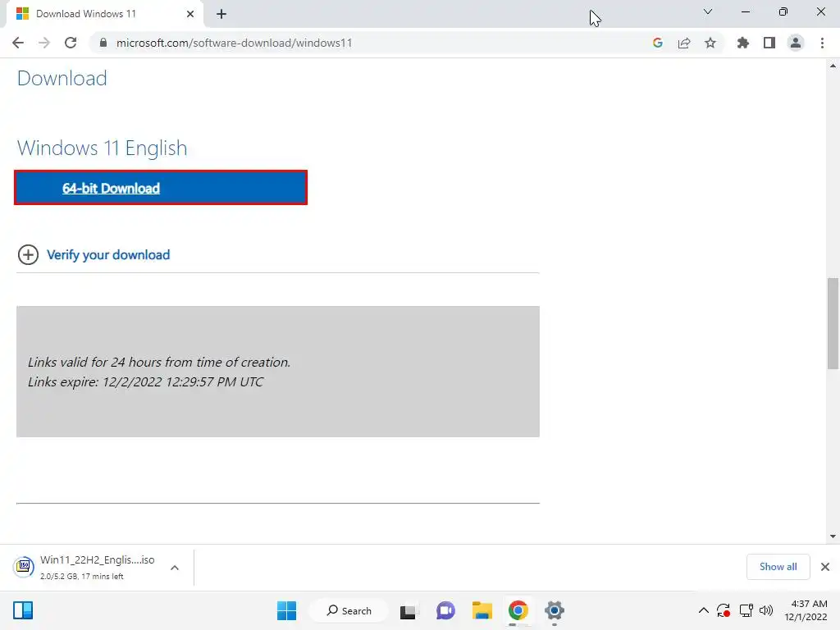Click the sync update tray icon
Screen dimensions: 840x630
724,610
